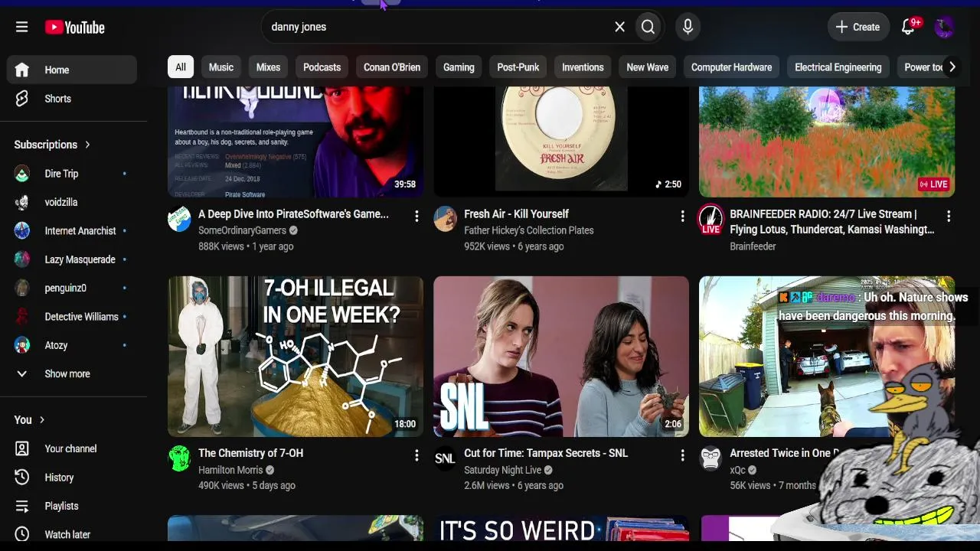Select the Inventions filter chip
Image resolution: width=980 pixels, height=551 pixels.
(583, 67)
